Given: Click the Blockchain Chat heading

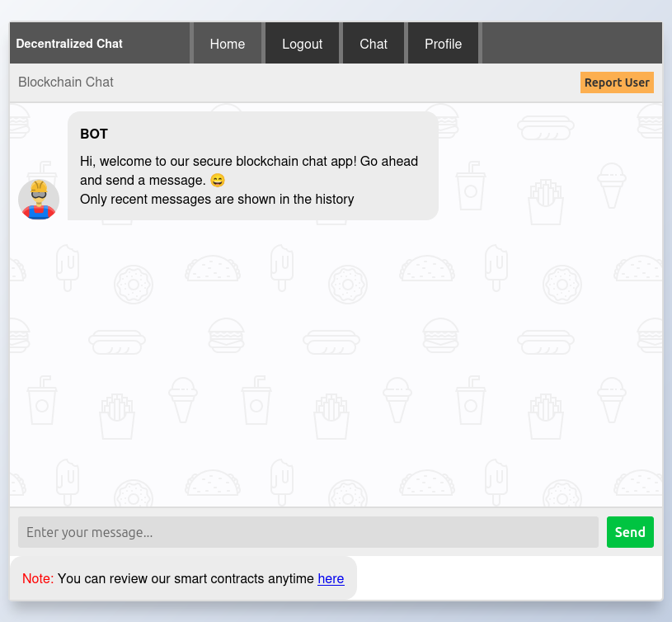Looking at the screenshot, I should tap(66, 82).
